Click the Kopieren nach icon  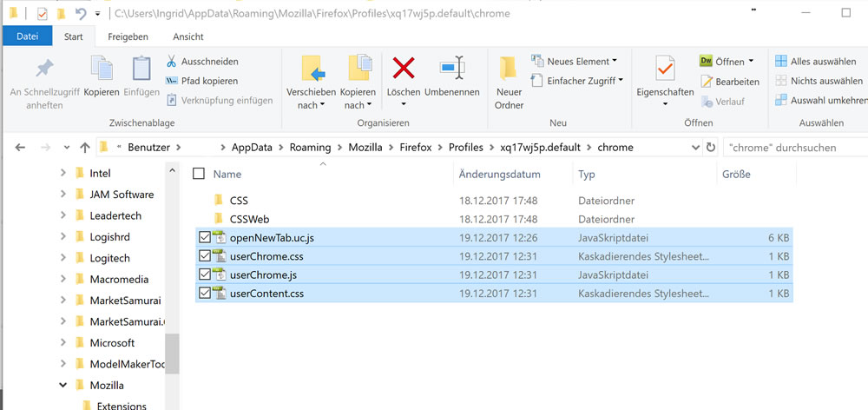point(360,68)
